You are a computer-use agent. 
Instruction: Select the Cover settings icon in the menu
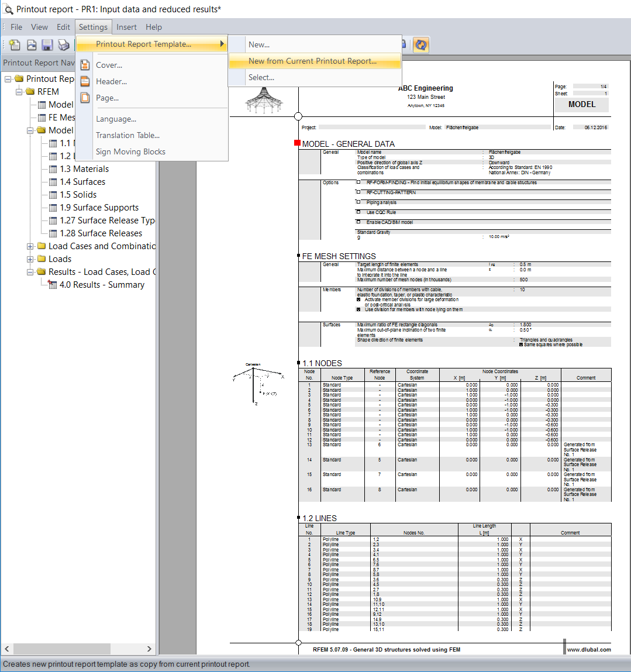click(84, 65)
